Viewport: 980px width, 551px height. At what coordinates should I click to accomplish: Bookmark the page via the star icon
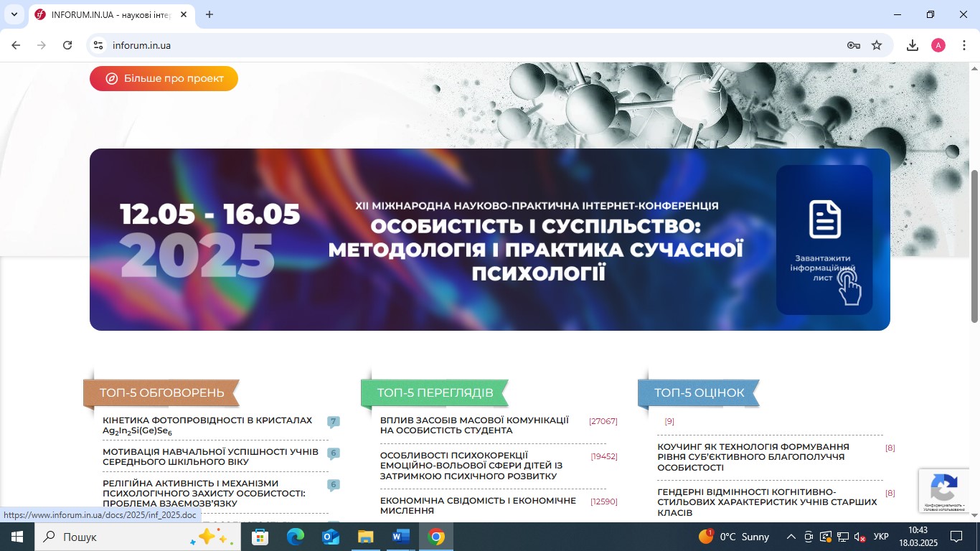[x=877, y=44]
